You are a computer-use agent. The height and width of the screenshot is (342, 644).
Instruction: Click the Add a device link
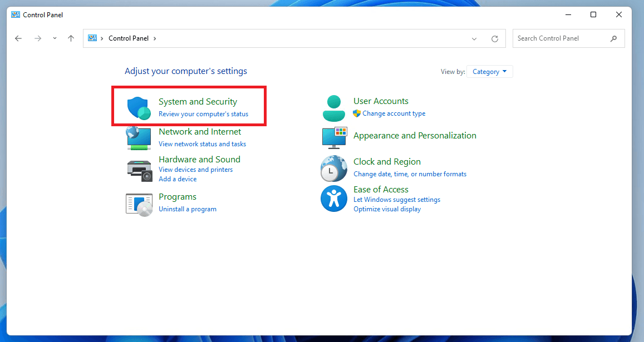[x=178, y=179]
